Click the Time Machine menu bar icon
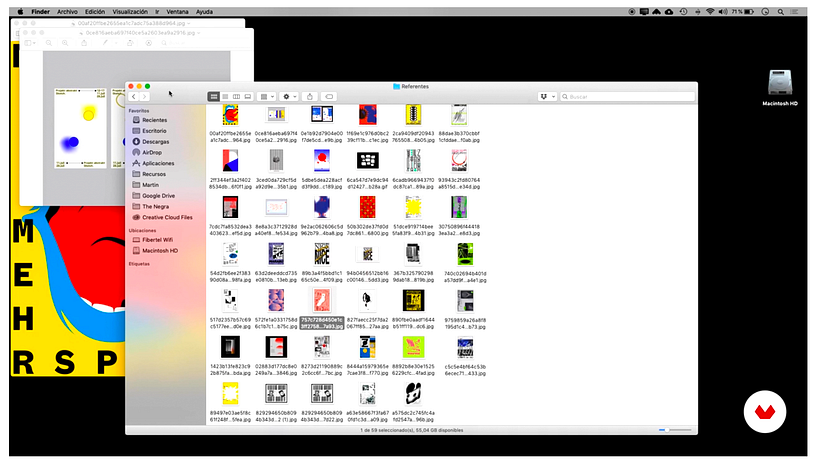Screen dimensions: 820x463 click(684, 12)
